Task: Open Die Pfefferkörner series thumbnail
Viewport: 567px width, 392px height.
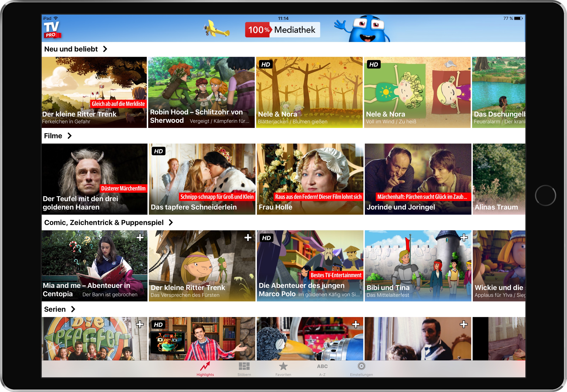Action: tap(95, 339)
